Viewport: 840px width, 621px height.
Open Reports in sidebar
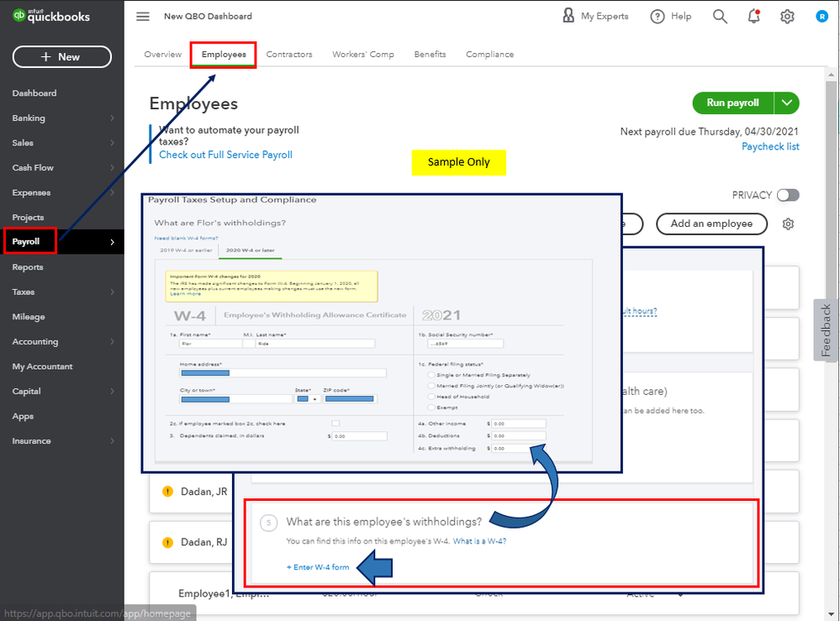[28, 267]
